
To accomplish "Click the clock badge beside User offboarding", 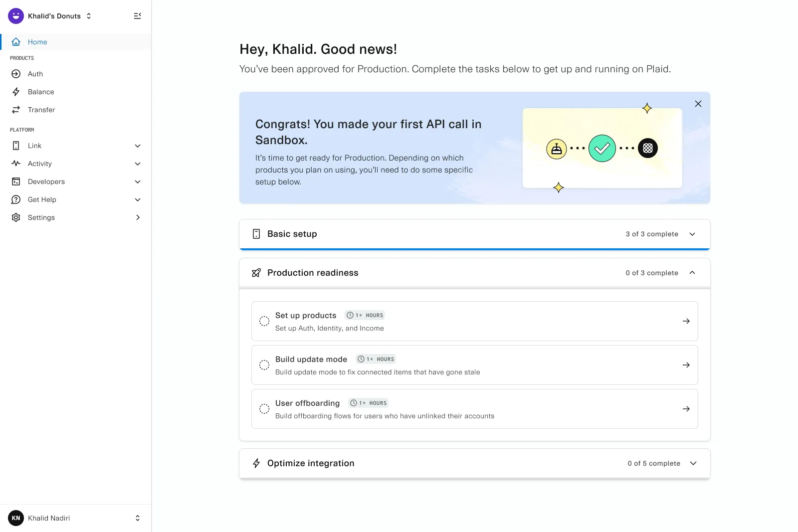I will click(x=368, y=403).
